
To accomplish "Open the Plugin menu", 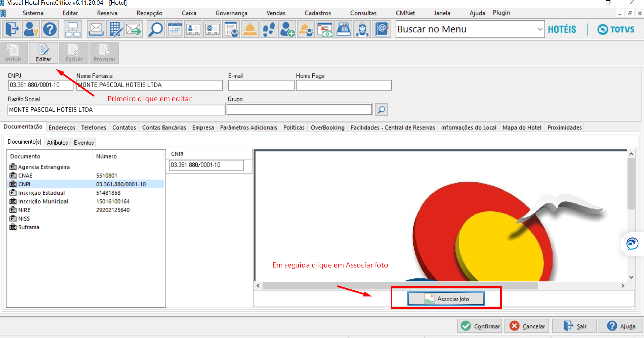I will [501, 13].
